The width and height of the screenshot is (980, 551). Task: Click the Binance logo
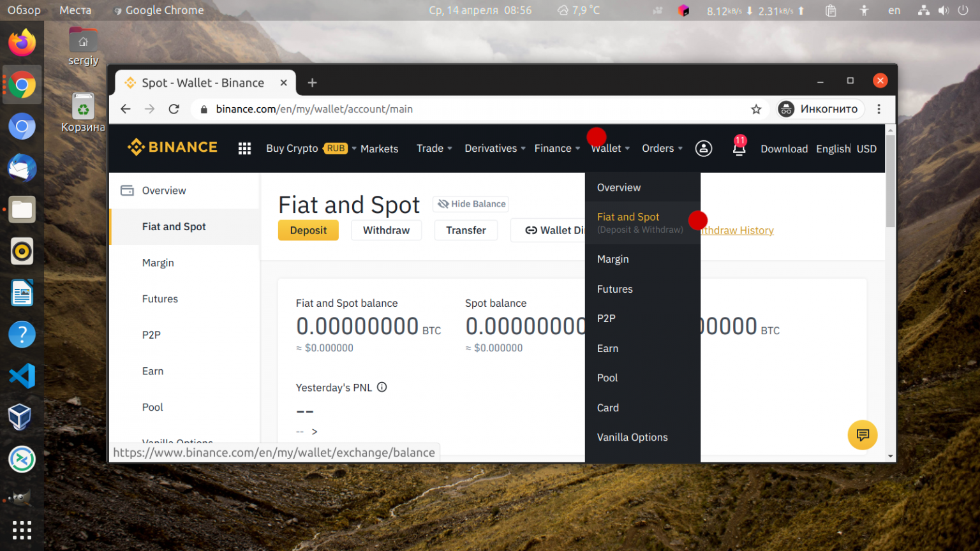click(x=172, y=147)
